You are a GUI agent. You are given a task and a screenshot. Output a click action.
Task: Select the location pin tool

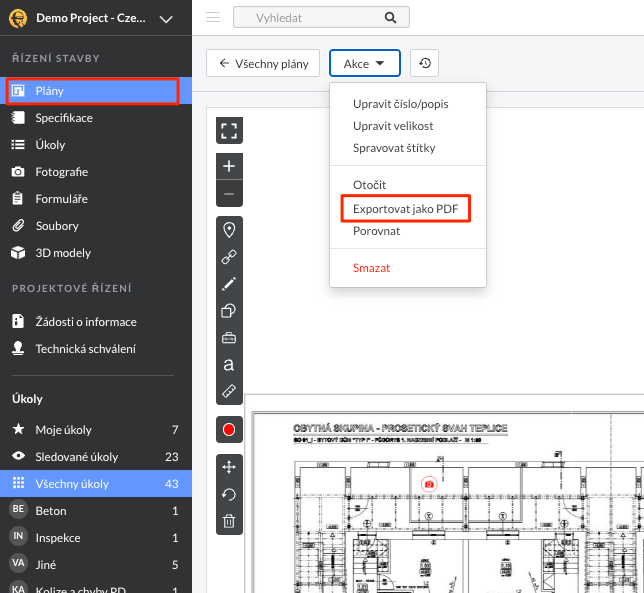click(x=229, y=230)
